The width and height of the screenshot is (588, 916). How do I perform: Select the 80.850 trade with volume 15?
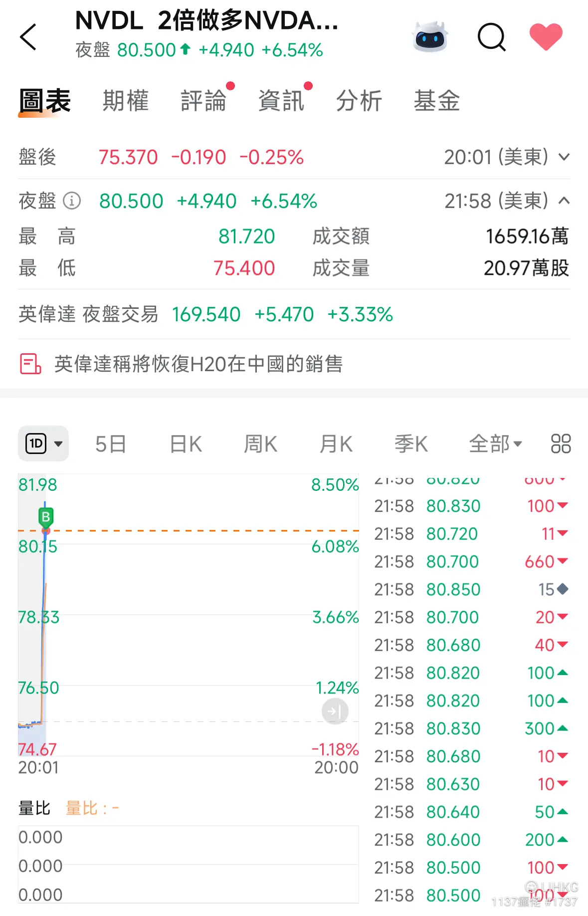471,590
